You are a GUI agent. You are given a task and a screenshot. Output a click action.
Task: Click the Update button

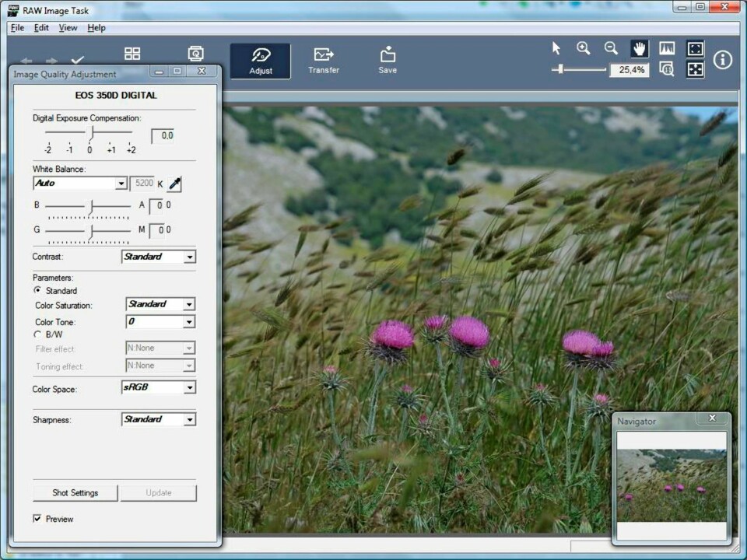tap(159, 493)
